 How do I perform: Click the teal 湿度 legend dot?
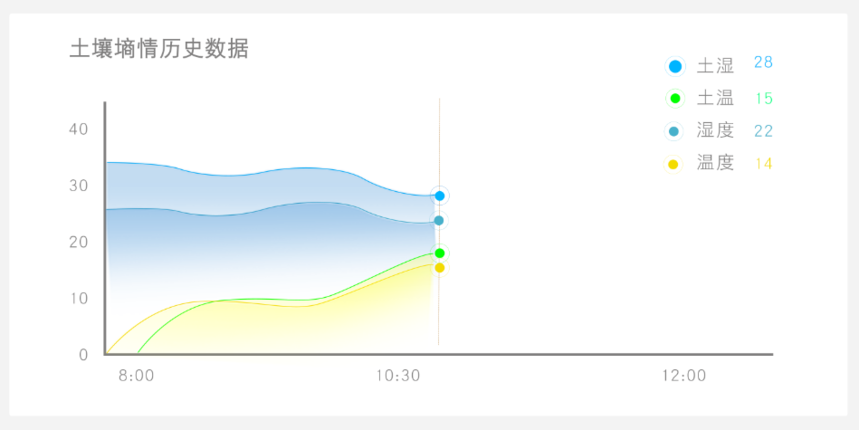pos(674,131)
